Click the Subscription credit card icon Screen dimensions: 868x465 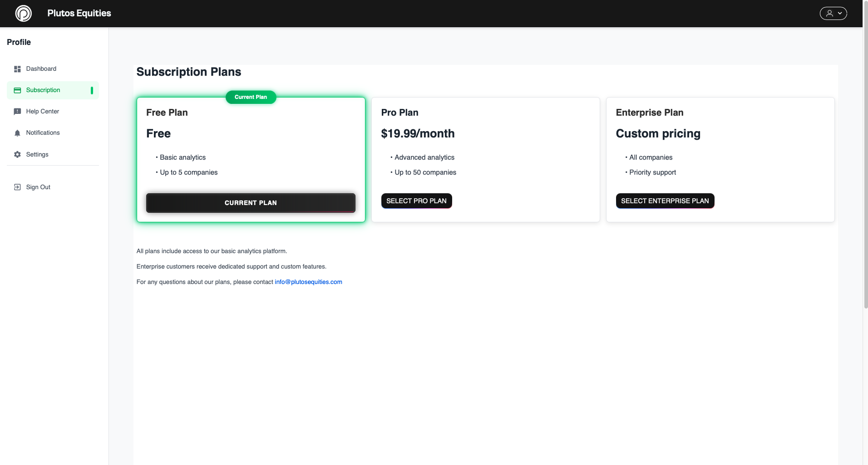[17, 90]
